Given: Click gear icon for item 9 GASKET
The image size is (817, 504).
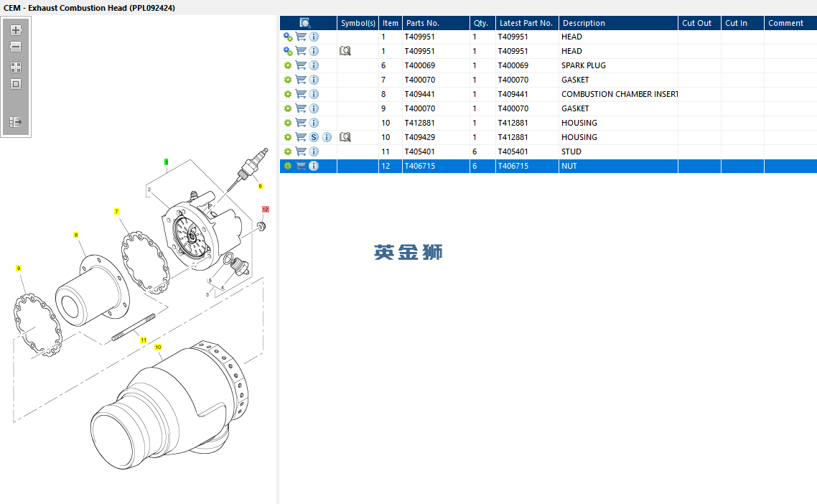Looking at the screenshot, I should pyautogui.click(x=288, y=108).
